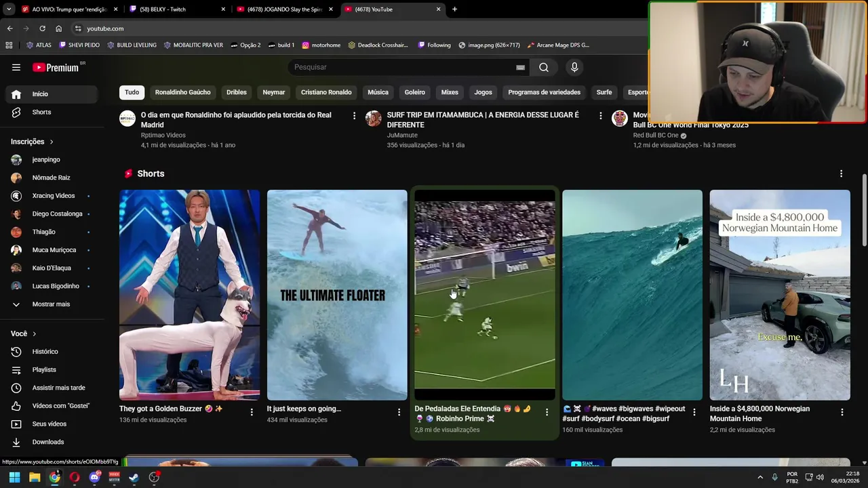Open the on-screen keyboard icon in search box
The height and width of the screenshot is (488, 868).
coord(520,67)
